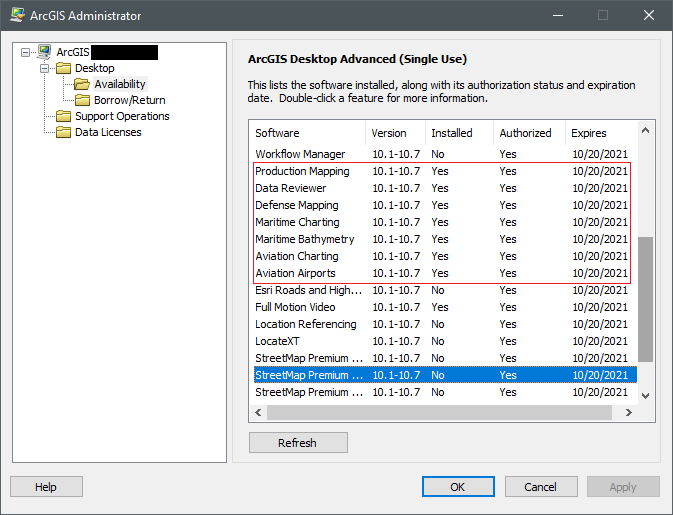The width and height of the screenshot is (673, 515).
Task: Select the Location Referencing row
Action: coord(443,324)
